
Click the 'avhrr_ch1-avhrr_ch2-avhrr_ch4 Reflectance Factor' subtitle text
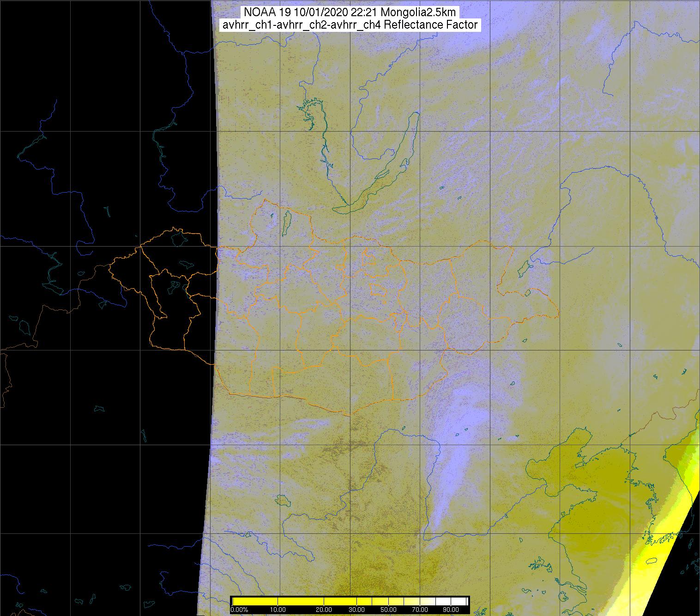coord(350,25)
